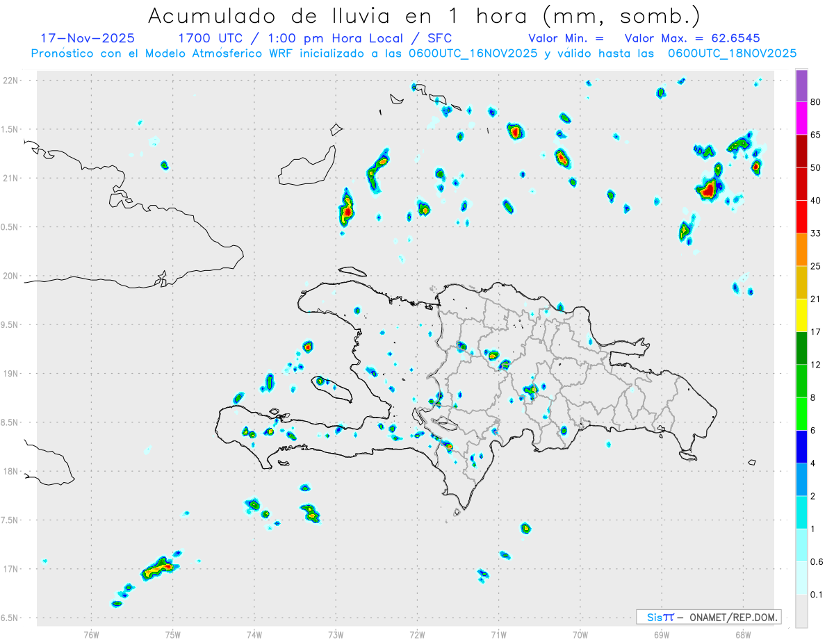Click the '0600UTC_18NOV2025' valid-until time text
Screen dimensions: 834x644
pyautogui.click(x=732, y=53)
